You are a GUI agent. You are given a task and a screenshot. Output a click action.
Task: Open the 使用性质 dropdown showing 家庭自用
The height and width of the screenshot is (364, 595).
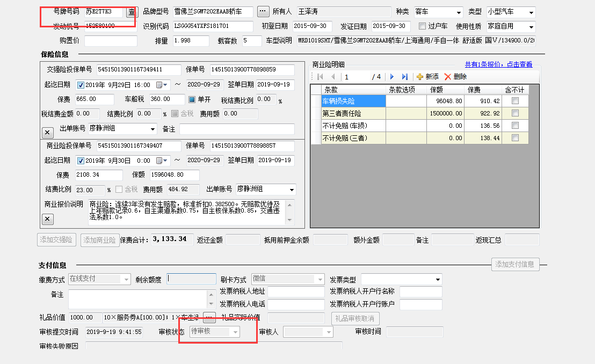[x=531, y=27]
